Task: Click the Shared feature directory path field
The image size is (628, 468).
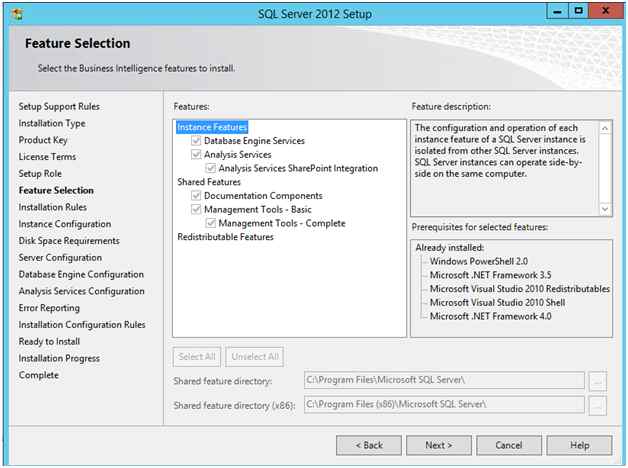Action: pos(444,380)
